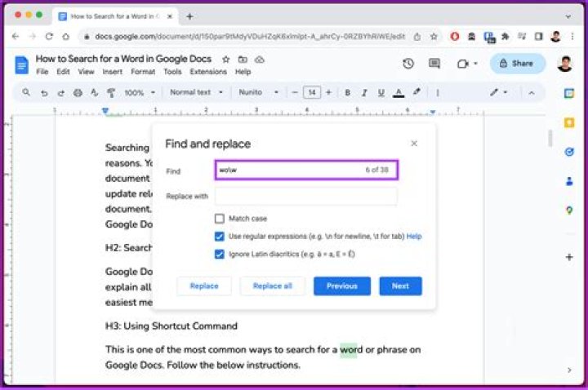Open the Extensions menu
588x390 pixels.
tap(207, 72)
